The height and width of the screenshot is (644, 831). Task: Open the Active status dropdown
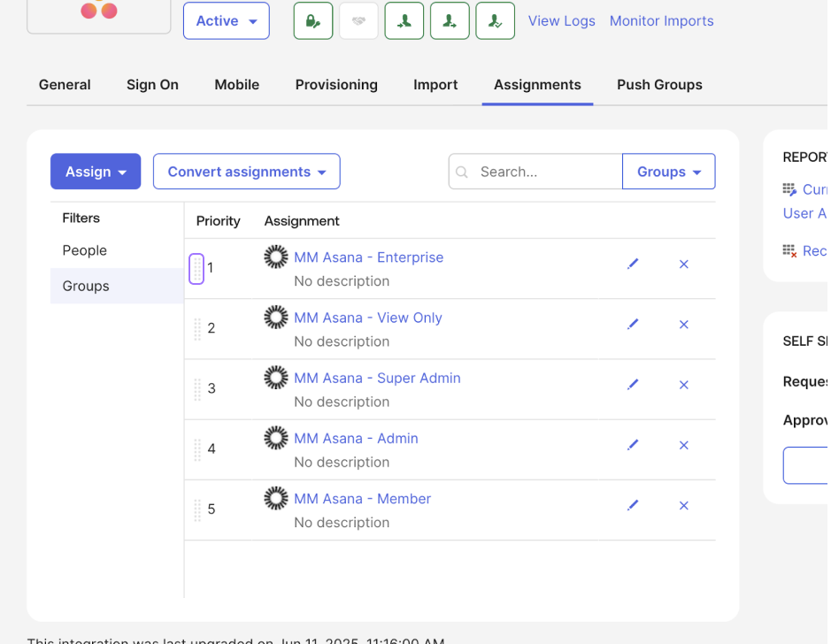tap(227, 21)
